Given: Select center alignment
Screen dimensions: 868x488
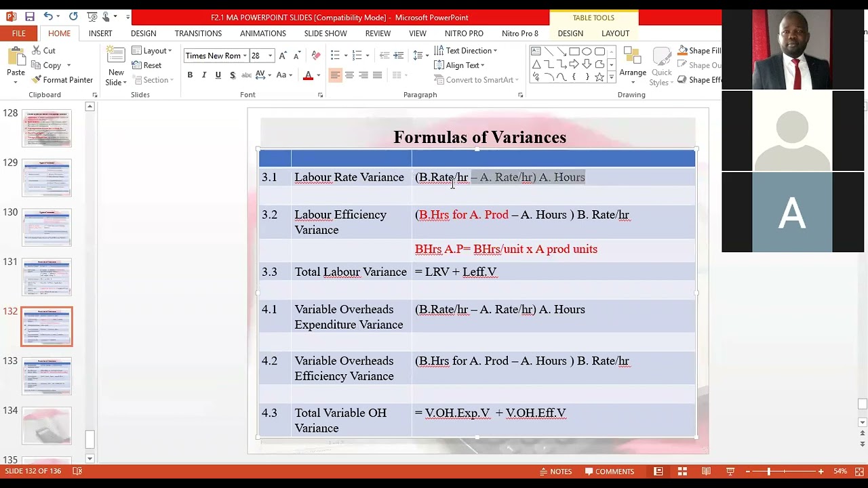Looking at the screenshot, I should (349, 75).
